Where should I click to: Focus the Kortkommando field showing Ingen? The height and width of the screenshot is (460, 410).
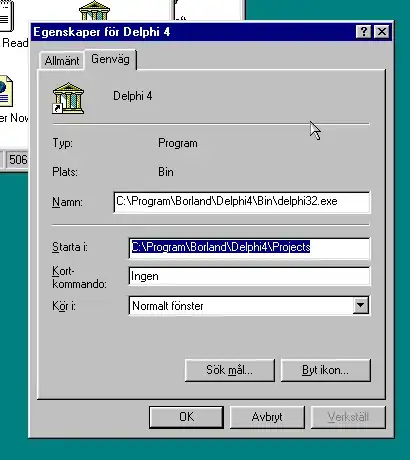(x=249, y=276)
